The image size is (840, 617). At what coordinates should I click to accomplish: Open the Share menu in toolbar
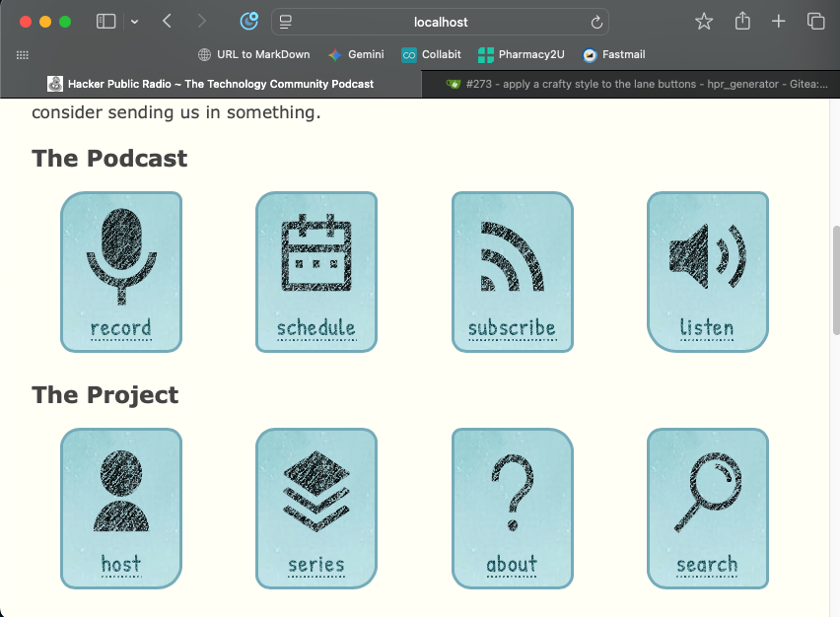tap(742, 22)
